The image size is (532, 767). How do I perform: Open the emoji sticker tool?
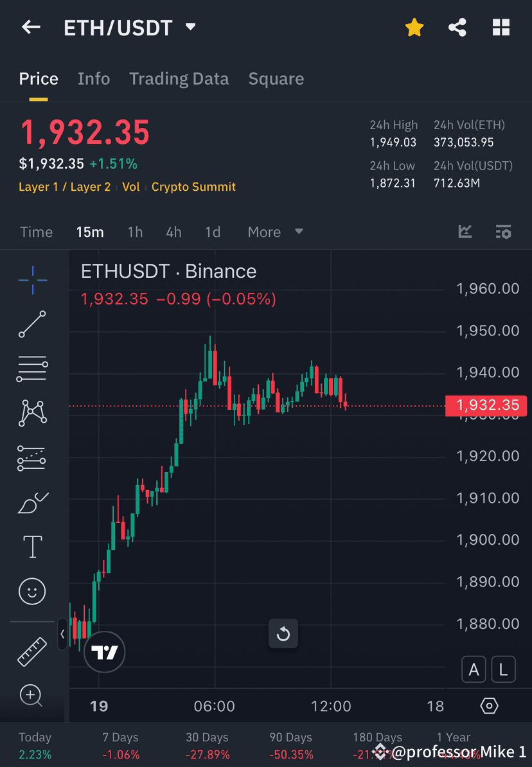(32, 591)
